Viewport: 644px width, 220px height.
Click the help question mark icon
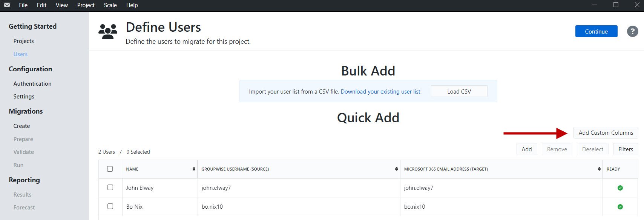coord(632,31)
